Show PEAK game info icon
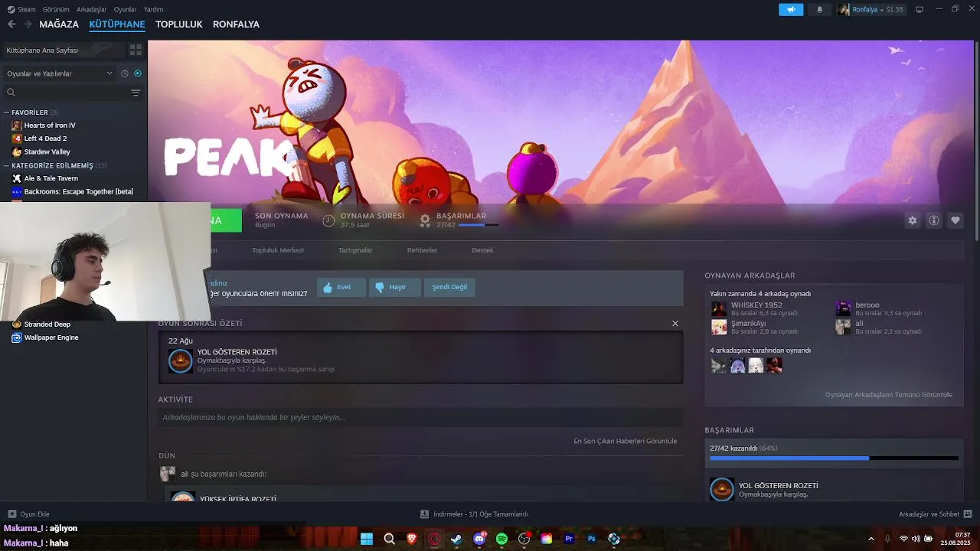 click(x=934, y=220)
